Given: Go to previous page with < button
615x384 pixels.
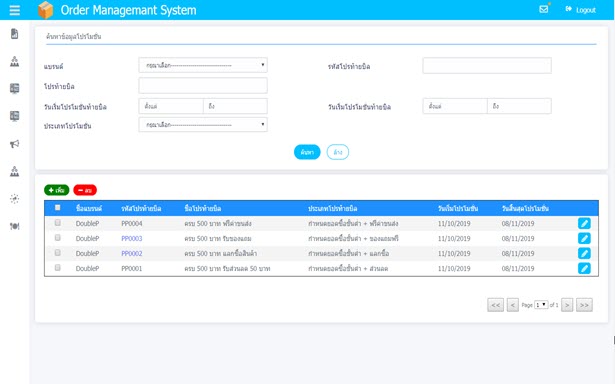Looking at the screenshot, I should pos(513,305).
